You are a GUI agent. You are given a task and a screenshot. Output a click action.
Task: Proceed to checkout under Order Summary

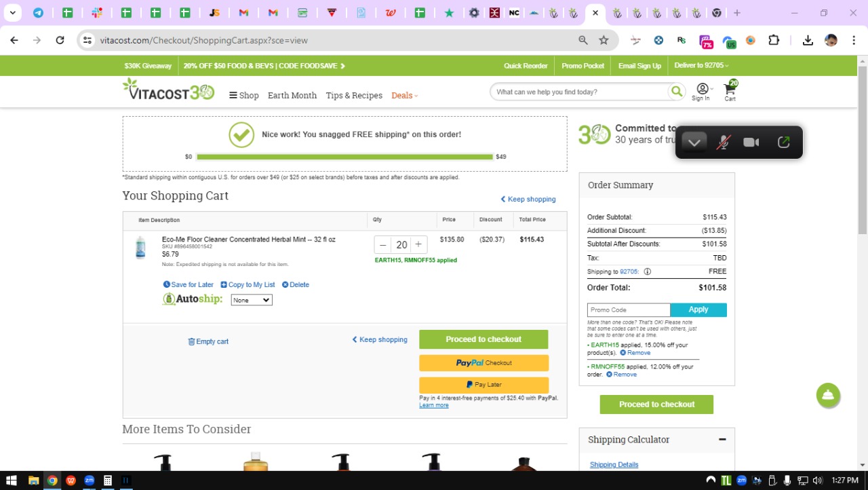click(656, 404)
